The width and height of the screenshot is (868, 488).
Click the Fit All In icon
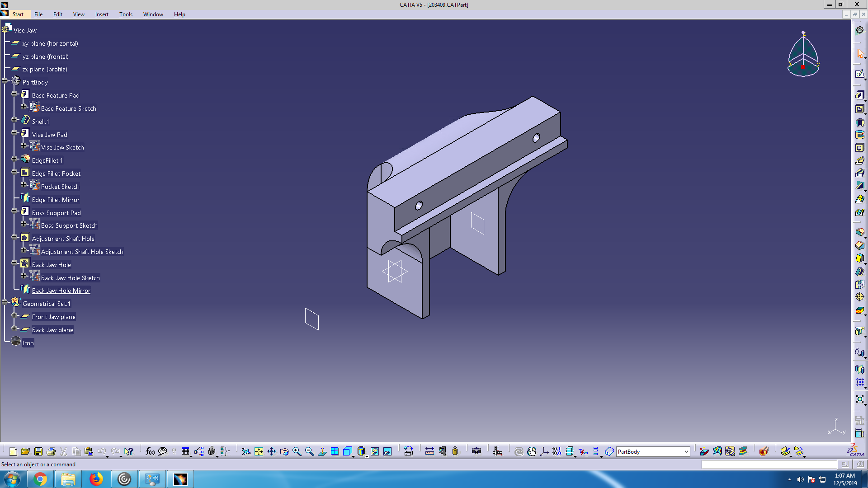[259, 451]
